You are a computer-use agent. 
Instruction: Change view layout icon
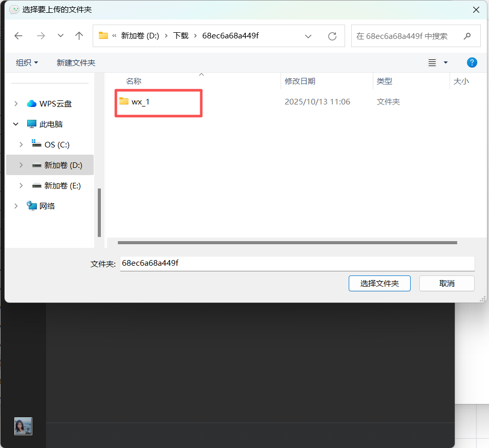point(432,62)
